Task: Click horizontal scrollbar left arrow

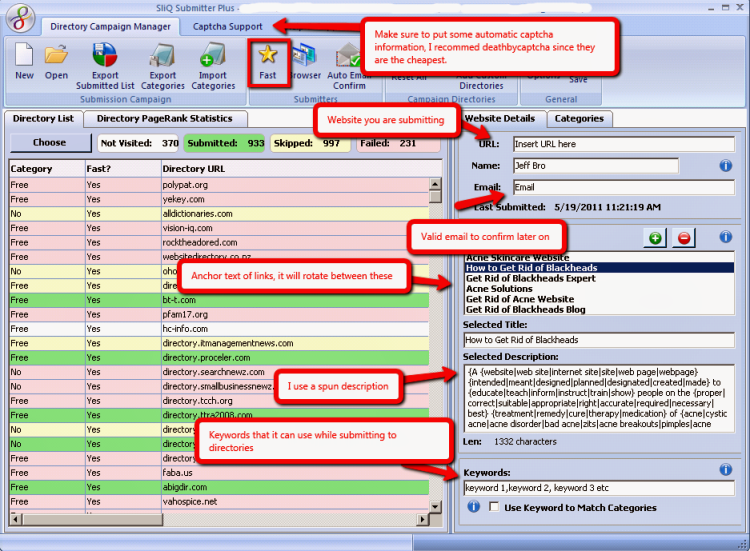Action: [x=16, y=519]
